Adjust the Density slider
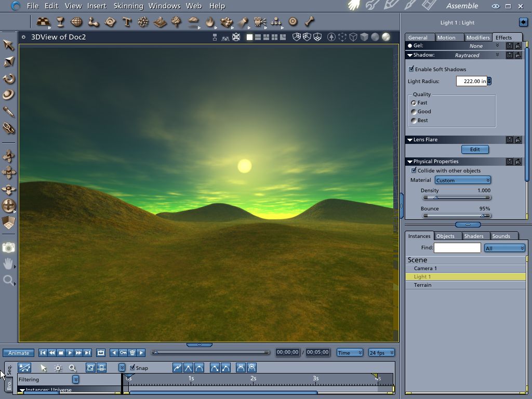This screenshot has width=532, height=399. [x=436, y=197]
